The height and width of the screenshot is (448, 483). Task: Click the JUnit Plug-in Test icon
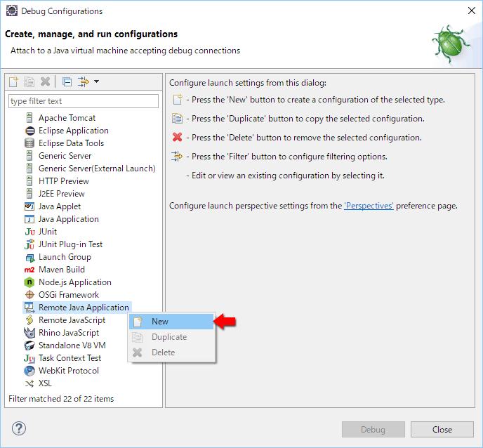click(29, 244)
